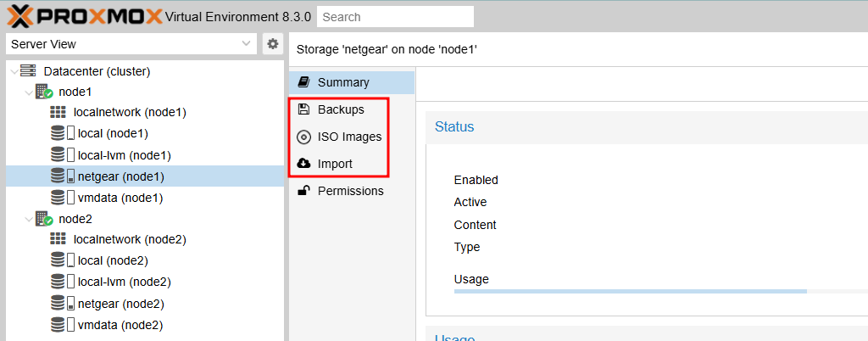868x341 pixels.
Task: Click the localnetwork (node2) grid icon
Action: [58, 239]
